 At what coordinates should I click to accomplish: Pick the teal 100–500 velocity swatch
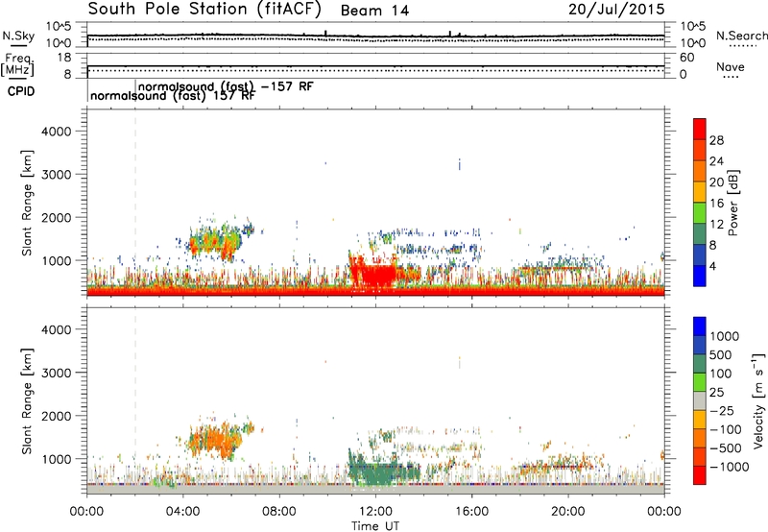pos(700,364)
